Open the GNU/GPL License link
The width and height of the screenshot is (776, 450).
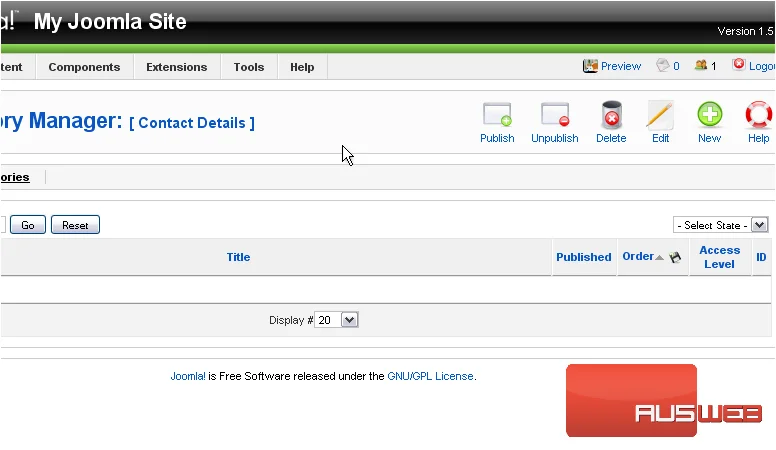coord(430,376)
